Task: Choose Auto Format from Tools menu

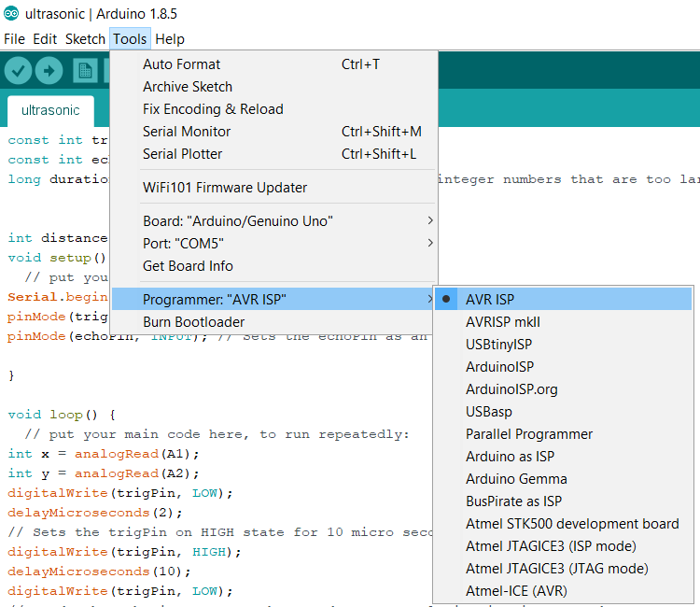Action: tap(274, 64)
